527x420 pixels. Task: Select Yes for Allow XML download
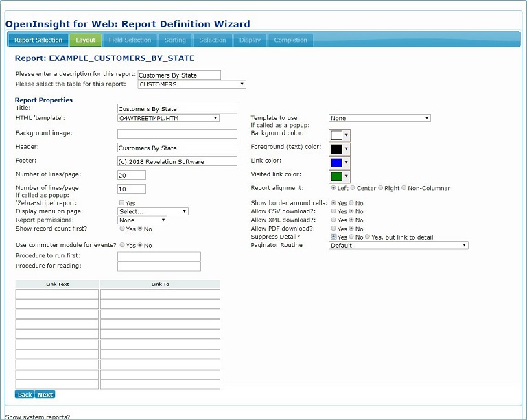(333, 220)
